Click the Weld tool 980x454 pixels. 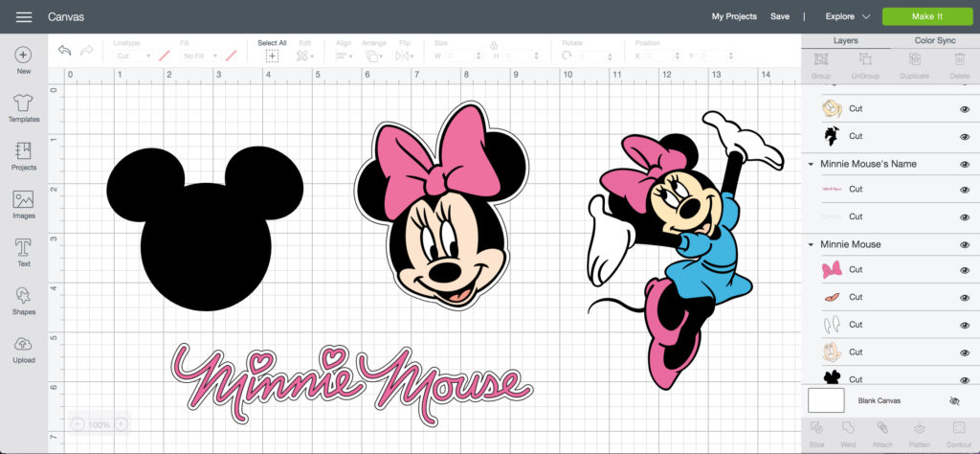[848, 434]
